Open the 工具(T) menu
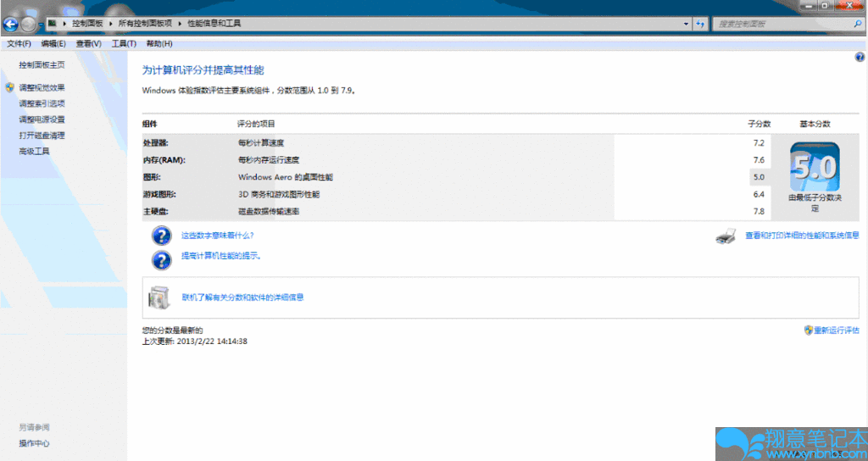This screenshot has height=461, width=868. coord(124,43)
